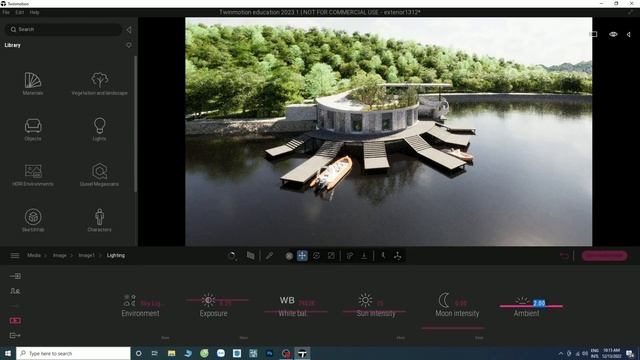Screen dimensions: 640x360
Task: Click the Moon intensity slider
Action: point(453,328)
